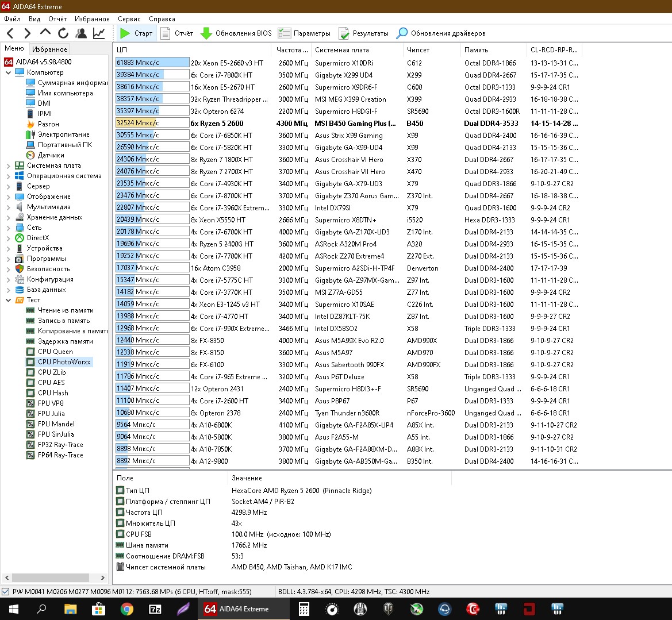Collapse the Компьютер tree node
672x620 pixels.
pos(8,72)
